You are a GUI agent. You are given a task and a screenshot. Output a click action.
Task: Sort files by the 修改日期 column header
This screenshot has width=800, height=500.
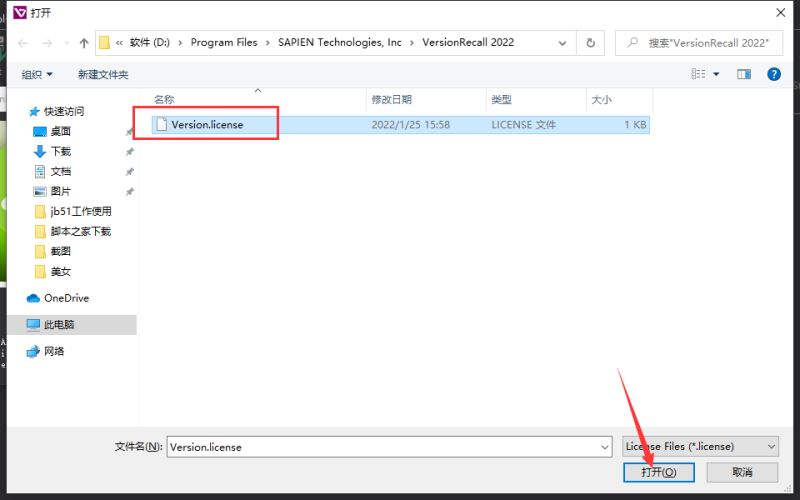392,100
